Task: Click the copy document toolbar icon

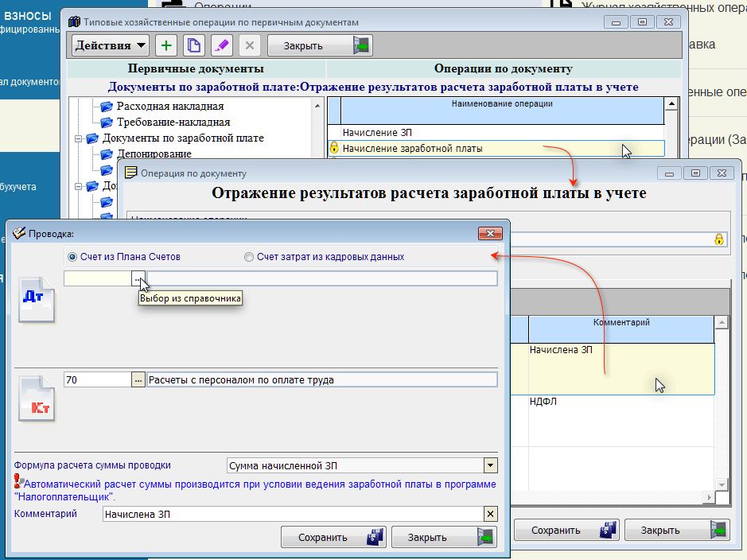Action: pyautogui.click(x=194, y=45)
